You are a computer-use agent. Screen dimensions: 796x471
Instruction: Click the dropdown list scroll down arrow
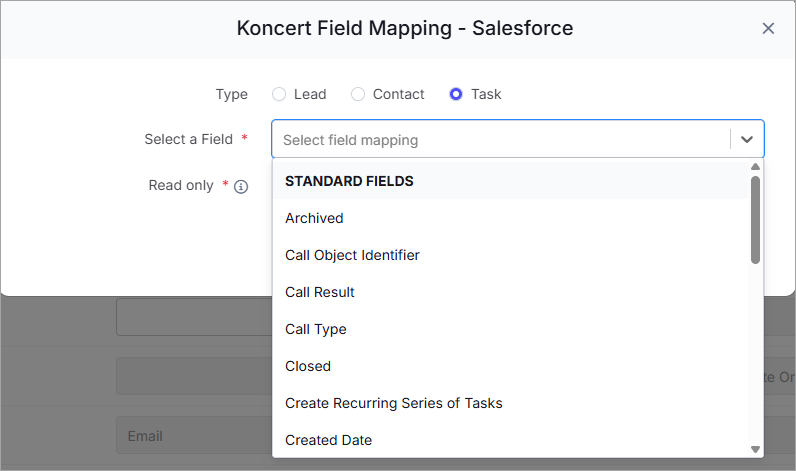coord(755,449)
